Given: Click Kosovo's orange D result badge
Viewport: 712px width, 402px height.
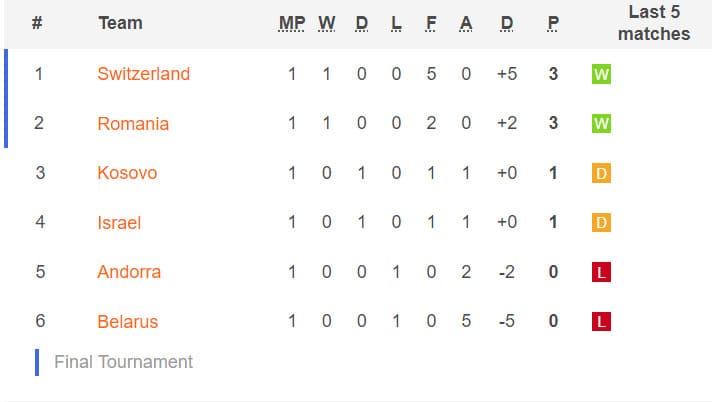Looking at the screenshot, I should coord(601,173).
